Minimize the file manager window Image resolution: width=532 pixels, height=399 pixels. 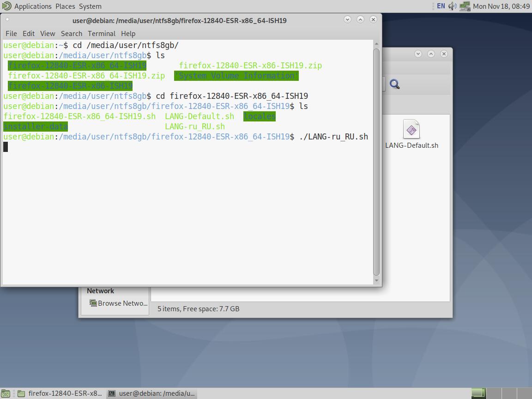point(418,54)
